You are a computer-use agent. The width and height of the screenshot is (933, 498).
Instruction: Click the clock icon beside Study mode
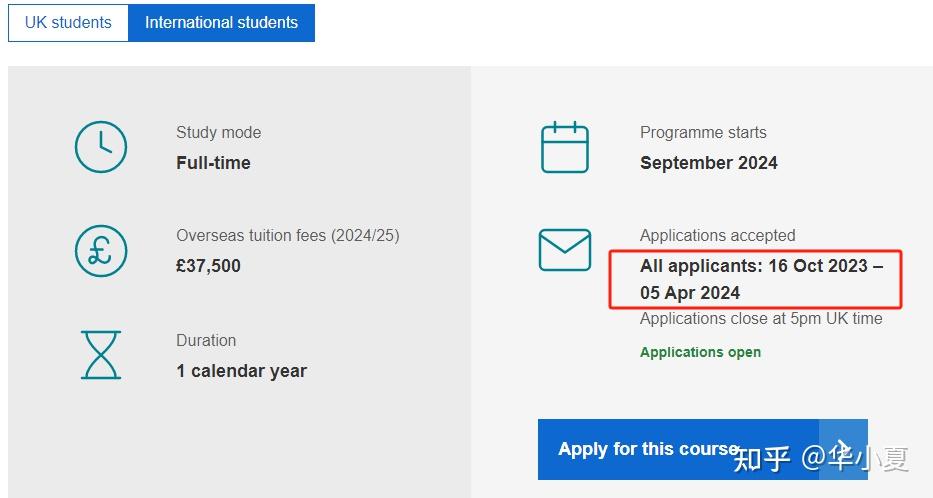tap(101, 147)
